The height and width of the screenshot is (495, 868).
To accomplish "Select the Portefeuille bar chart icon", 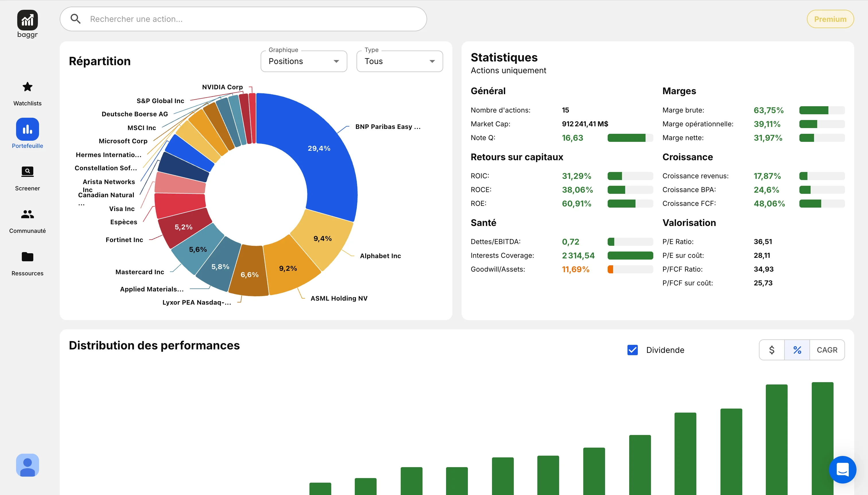I will click(x=28, y=129).
